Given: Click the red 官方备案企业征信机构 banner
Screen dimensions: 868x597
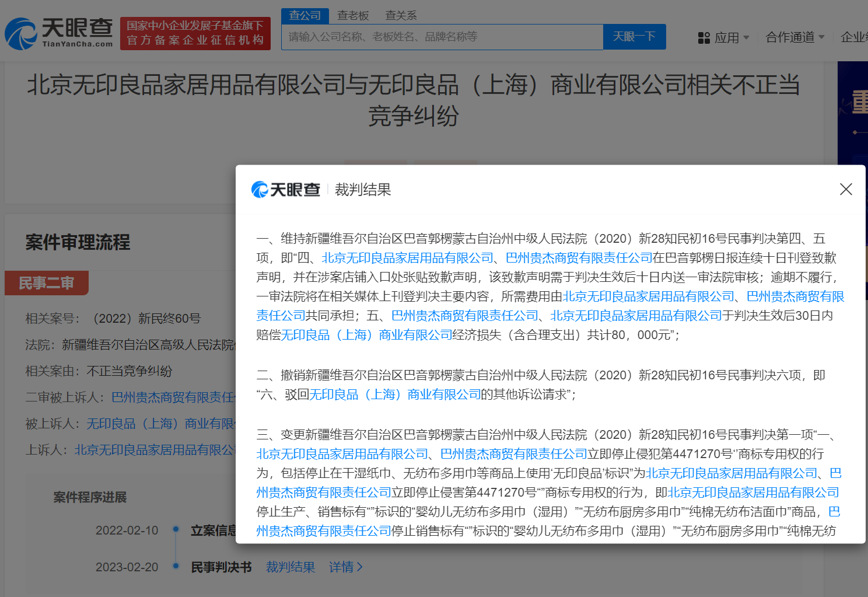Looking at the screenshot, I should pyautogui.click(x=195, y=33).
